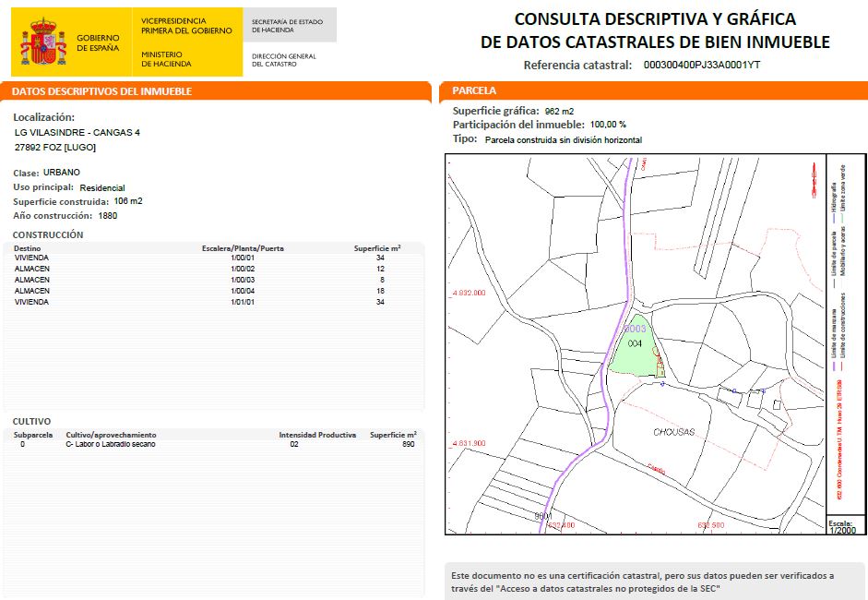The height and width of the screenshot is (600, 868).
Task: Click the PARCELA section header
Action: click(x=474, y=91)
